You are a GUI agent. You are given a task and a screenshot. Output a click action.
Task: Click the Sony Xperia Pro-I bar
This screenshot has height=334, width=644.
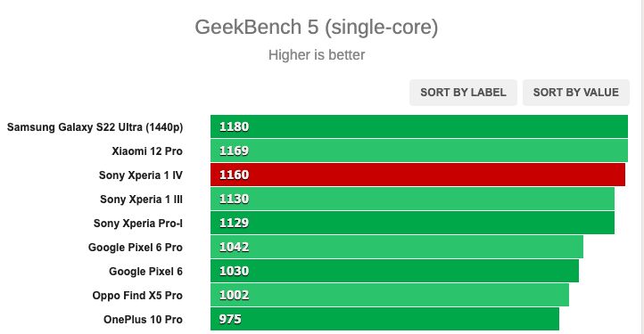tap(412, 223)
